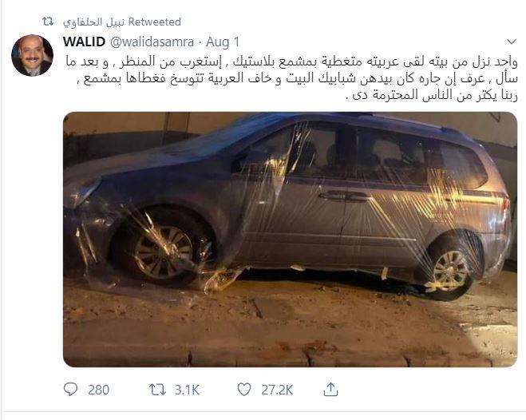The width and height of the screenshot is (526, 420).
Task: Click the Arabic tweet text body
Action: (291, 79)
